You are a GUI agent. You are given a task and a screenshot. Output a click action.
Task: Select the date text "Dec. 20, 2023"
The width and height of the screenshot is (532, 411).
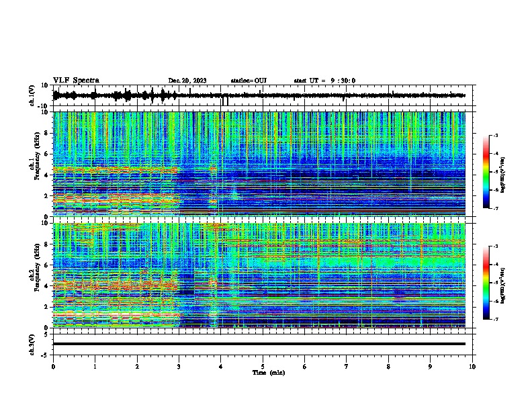(x=187, y=81)
